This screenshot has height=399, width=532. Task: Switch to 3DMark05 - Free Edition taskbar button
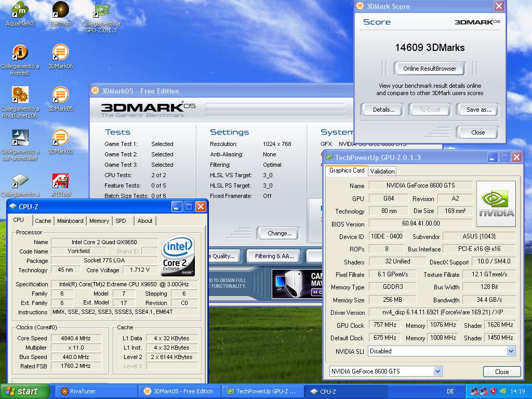click(x=180, y=391)
